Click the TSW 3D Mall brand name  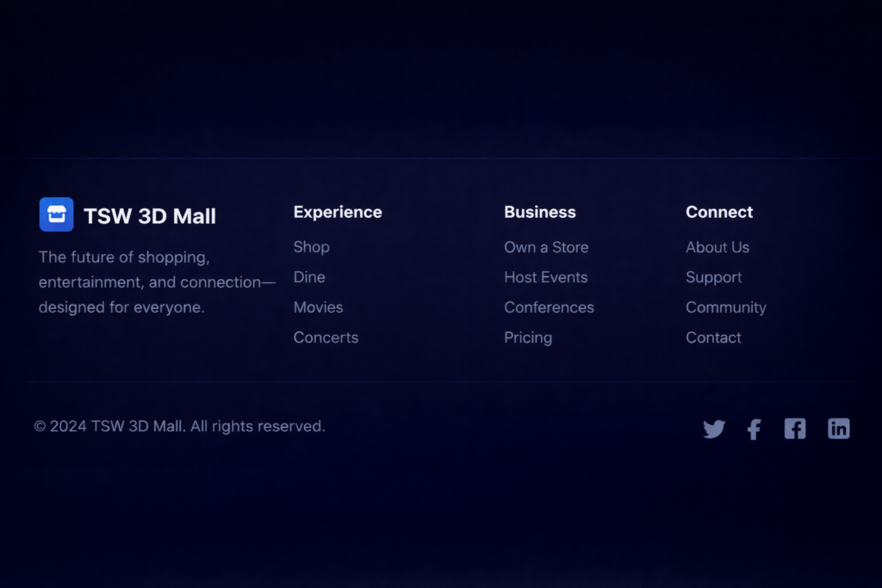pos(150,216)
